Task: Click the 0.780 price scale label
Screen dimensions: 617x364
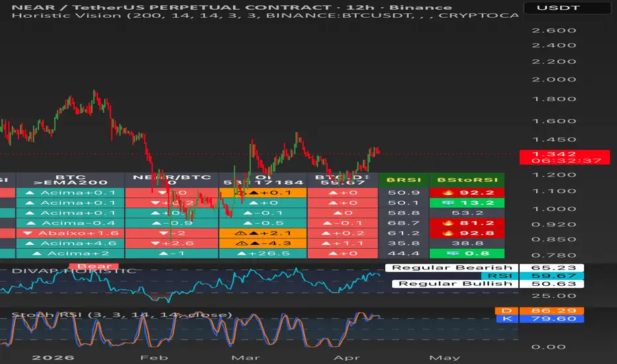Action: (x=554, y=255)
